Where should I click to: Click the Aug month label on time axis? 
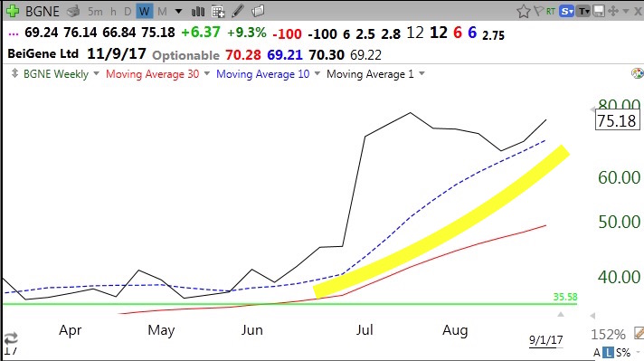[x=455, y=330]
